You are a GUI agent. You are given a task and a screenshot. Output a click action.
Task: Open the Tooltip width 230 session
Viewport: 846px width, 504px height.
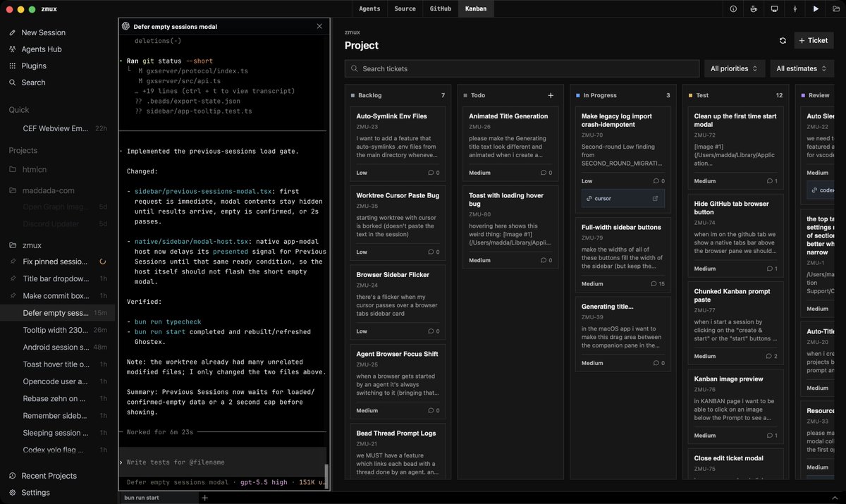pyautogui.click(x=58, y=330)
